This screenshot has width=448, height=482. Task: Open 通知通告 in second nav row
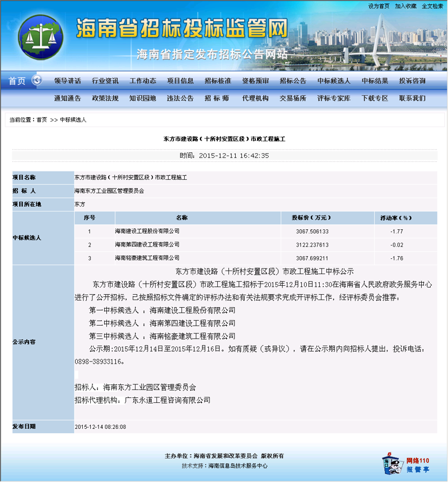pos(68,99)
